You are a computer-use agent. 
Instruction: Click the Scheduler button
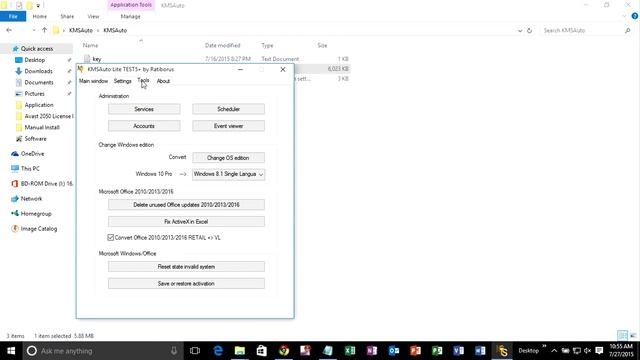pyautogui.click(x=229, y=109)
